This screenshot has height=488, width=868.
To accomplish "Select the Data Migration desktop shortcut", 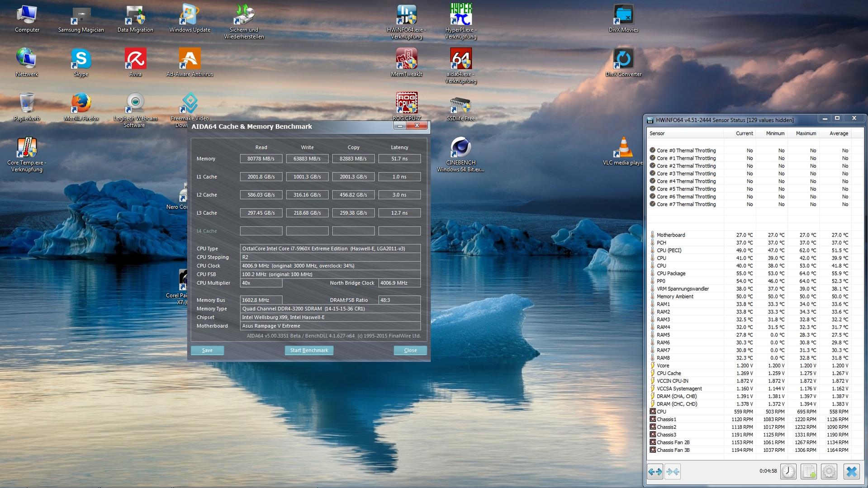I will [135, 19].
